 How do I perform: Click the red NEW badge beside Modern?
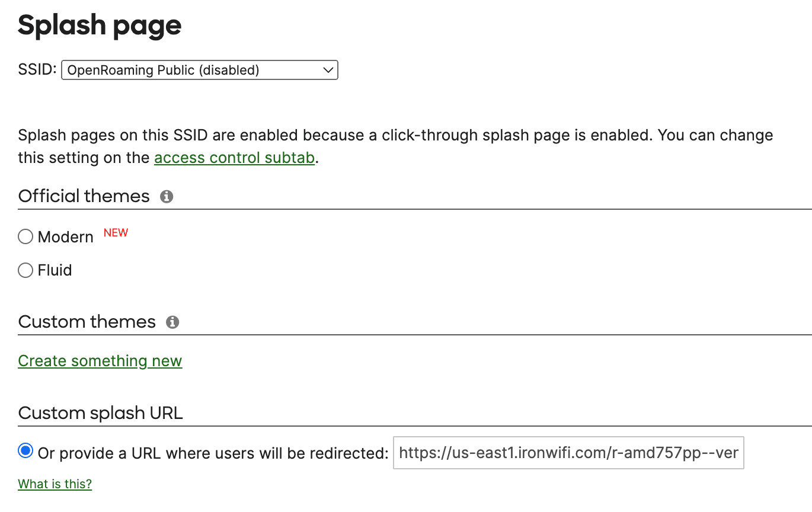point(116,232)
